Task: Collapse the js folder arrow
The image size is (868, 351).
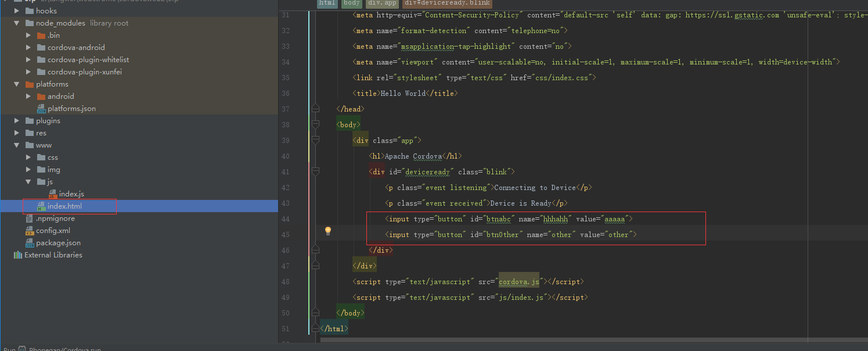Action: coord(29,181)
